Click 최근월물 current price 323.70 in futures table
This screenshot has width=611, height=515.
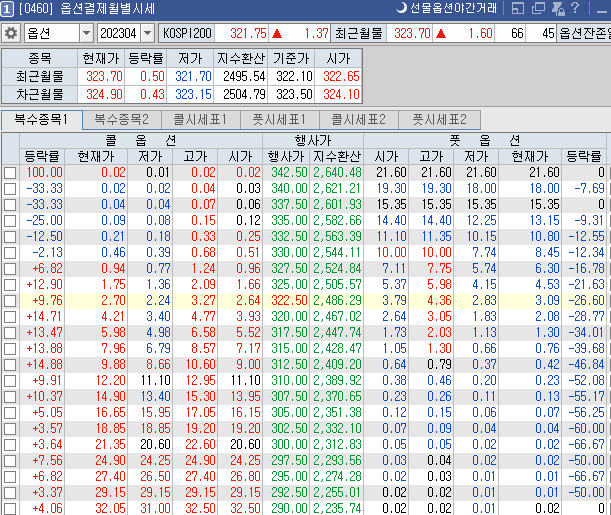(101, 76)
